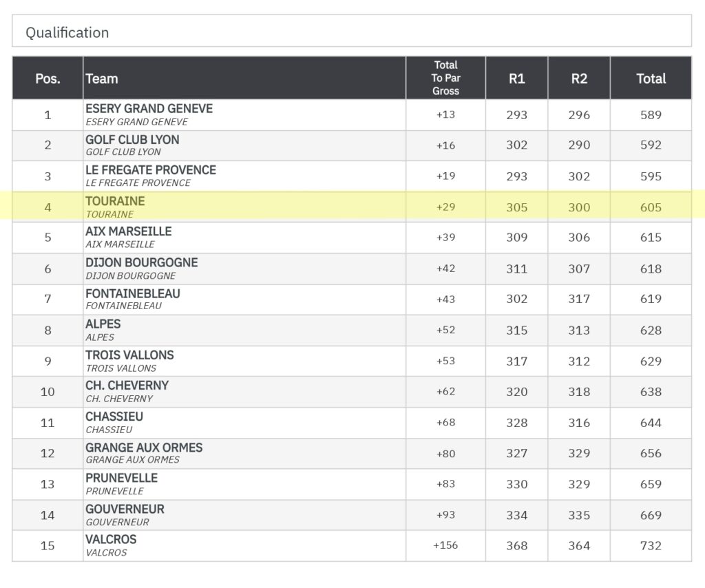
Task: Click the Qualification section title
Action: (67, 32)
